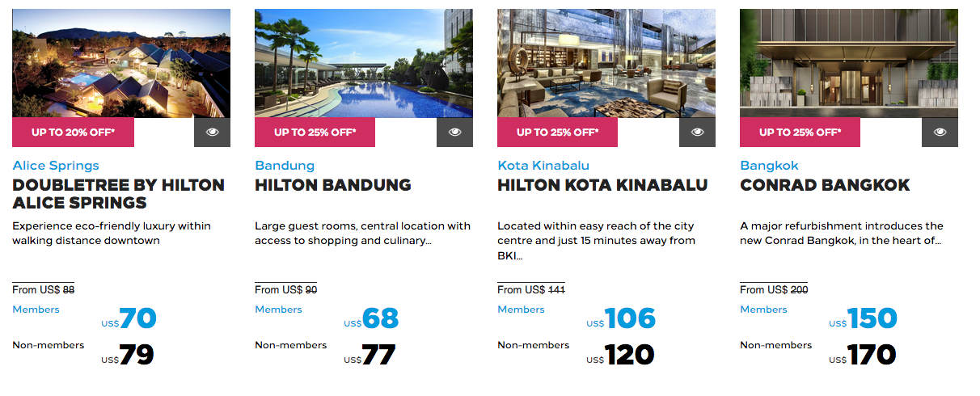Viewport: 980px width, 396px height.
Task: Click the Bandung city link
Action: (x=285, y=166)
